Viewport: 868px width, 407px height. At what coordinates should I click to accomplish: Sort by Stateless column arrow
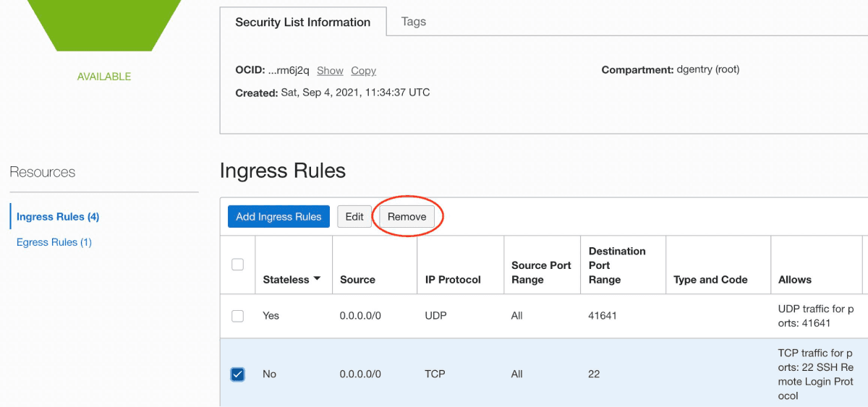coord(317,280)
